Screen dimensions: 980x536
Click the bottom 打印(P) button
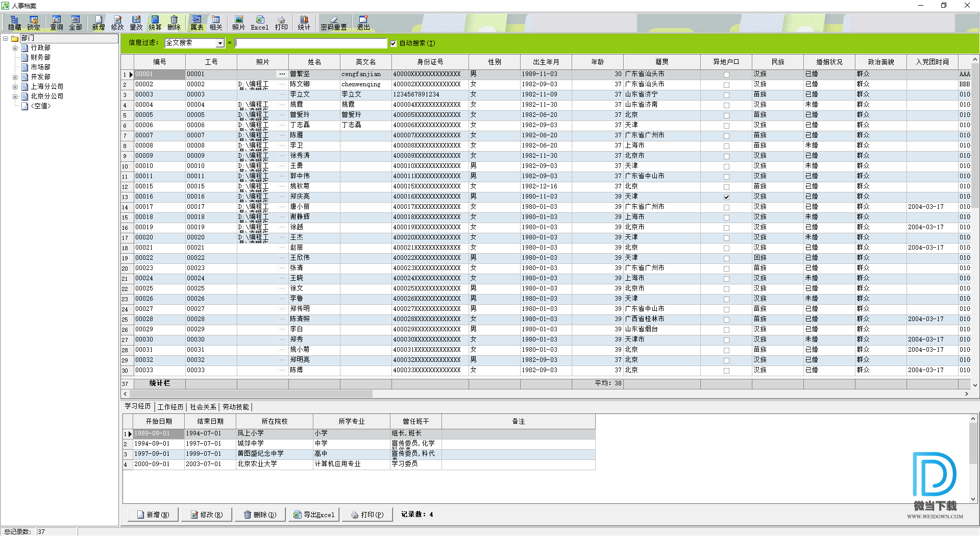[366, 515]
